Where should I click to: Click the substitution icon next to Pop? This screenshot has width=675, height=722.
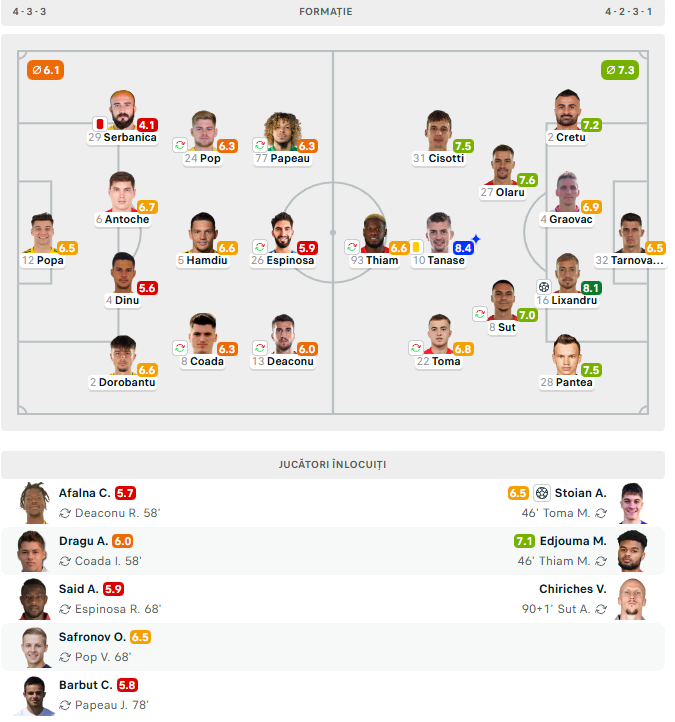[x=180, y=145]
